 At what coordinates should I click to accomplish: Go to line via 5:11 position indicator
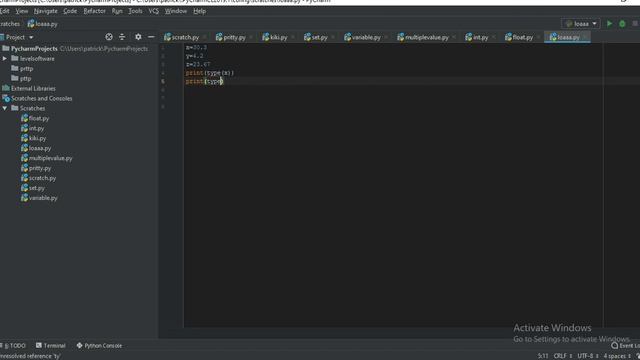pyautogui.click(x=543, y=356)
